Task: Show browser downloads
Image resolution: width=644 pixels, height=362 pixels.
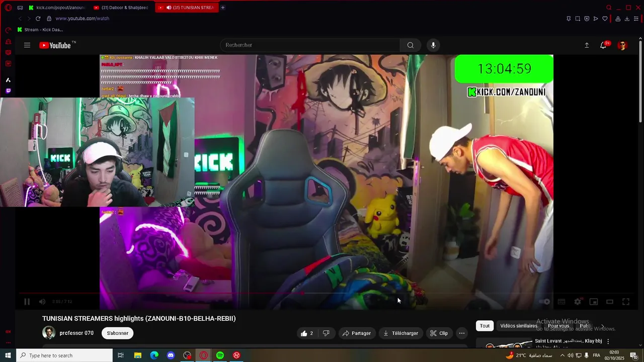Action: click(x=627, y=19)
